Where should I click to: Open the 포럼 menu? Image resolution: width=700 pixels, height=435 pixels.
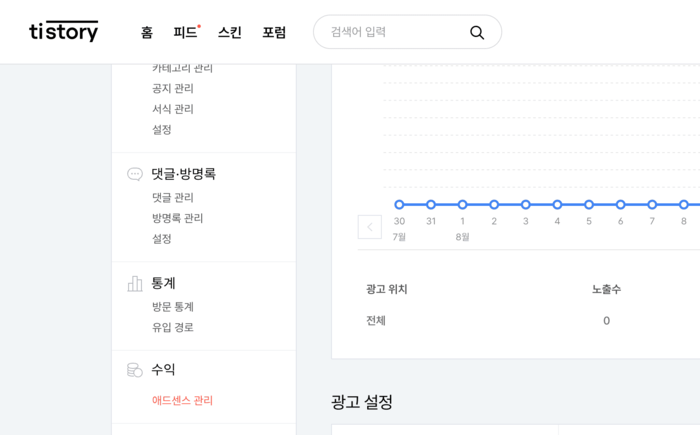(274, 32)
